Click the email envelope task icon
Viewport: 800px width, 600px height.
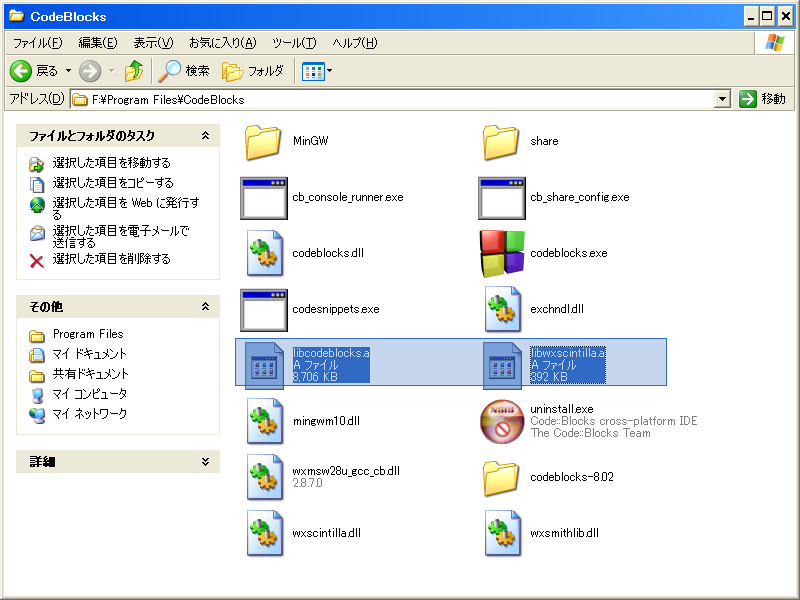coord(37,233)
